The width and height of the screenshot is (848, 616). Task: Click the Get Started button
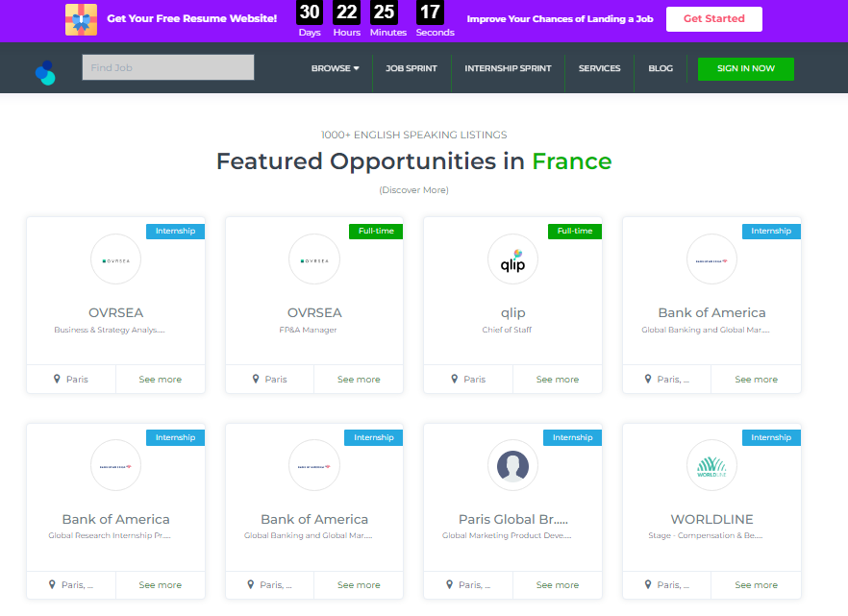click(x=713, y=19)
